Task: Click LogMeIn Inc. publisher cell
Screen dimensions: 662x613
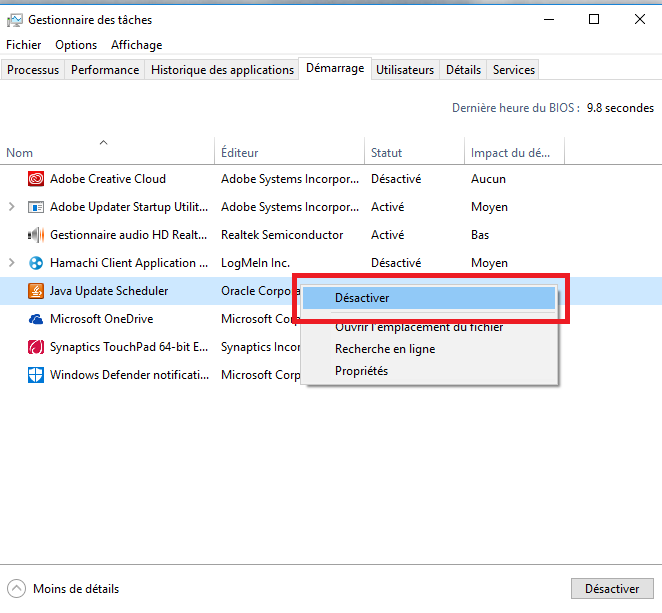Action: click(255, 263)
